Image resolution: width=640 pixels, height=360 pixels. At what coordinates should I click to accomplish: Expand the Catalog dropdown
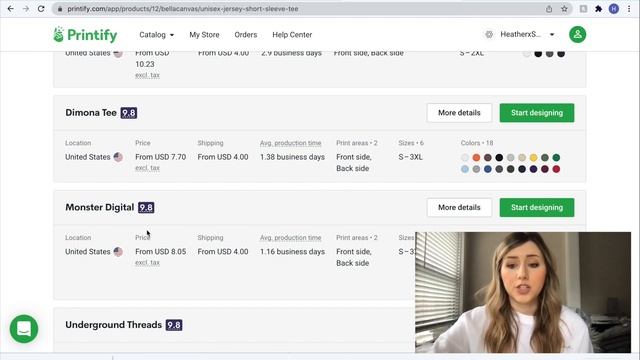156,35
